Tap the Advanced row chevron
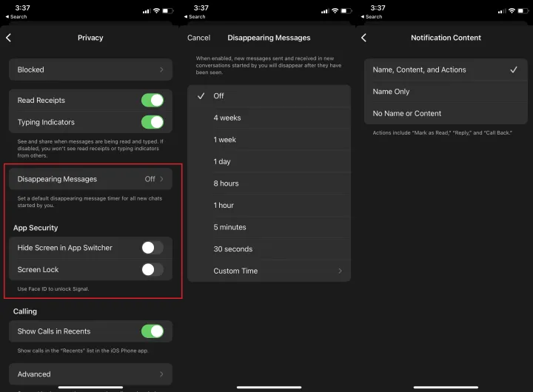 pos(161,374)
